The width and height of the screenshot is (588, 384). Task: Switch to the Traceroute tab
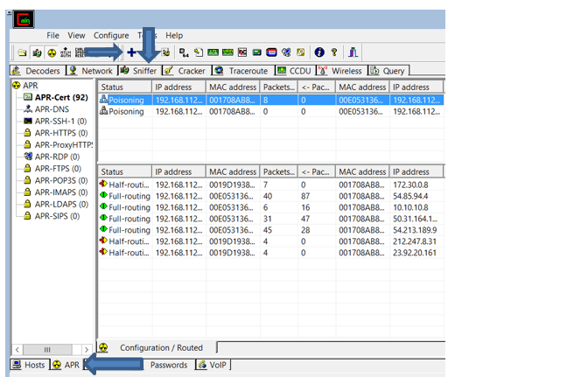click(x=242, y=71)
